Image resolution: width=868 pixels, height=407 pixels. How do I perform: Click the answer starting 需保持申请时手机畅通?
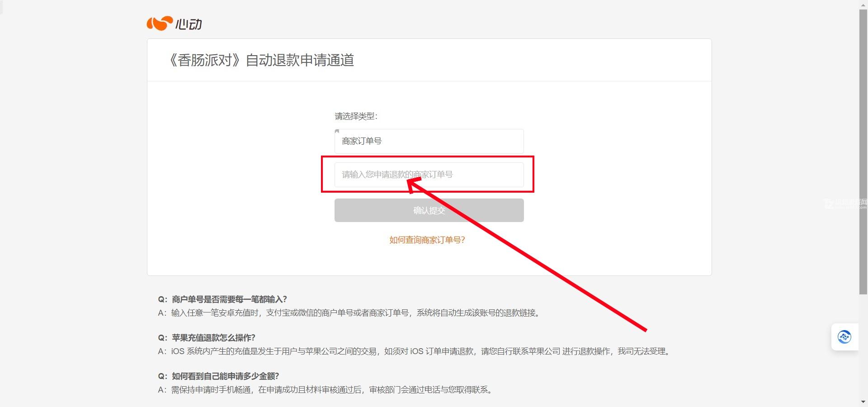coord(325,390)
